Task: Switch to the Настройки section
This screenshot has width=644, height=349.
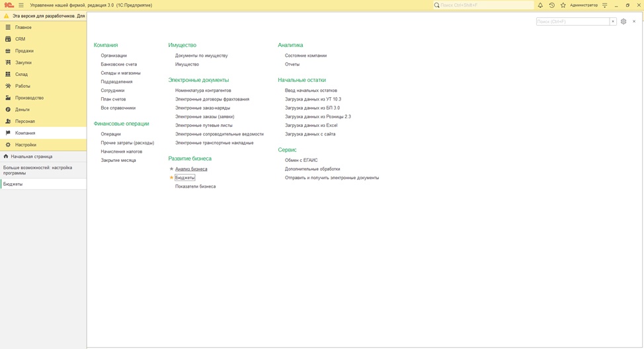Action: (x=26, y=145)
